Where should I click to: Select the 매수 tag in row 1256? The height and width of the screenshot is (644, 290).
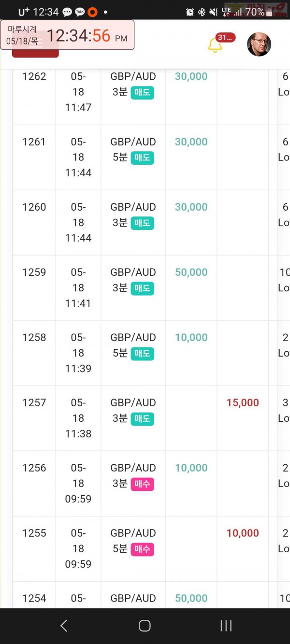[x=142, y=484]
